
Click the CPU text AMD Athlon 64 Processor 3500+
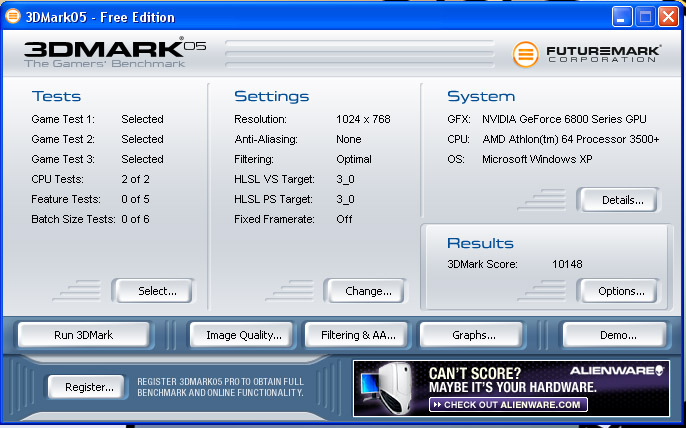570,139
